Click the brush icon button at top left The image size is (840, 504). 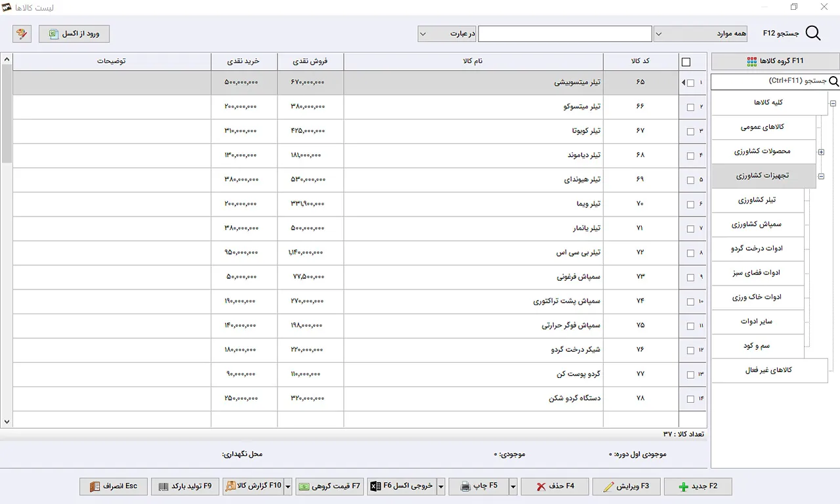pos(22,33)
